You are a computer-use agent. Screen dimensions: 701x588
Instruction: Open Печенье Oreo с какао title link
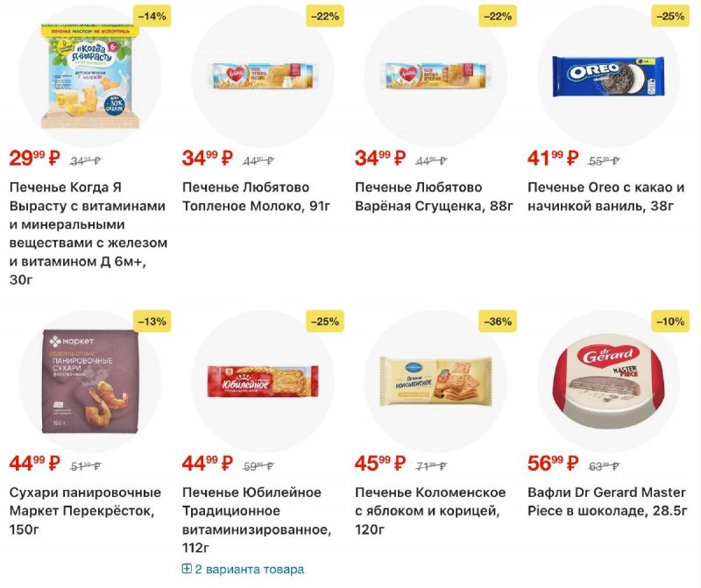click(x=605, y=197)
